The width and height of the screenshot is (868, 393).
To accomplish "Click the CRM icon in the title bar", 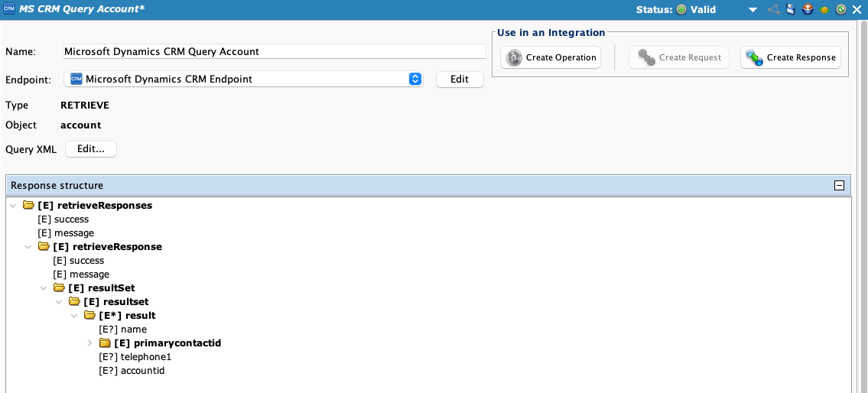I will (x=9, y=9).
